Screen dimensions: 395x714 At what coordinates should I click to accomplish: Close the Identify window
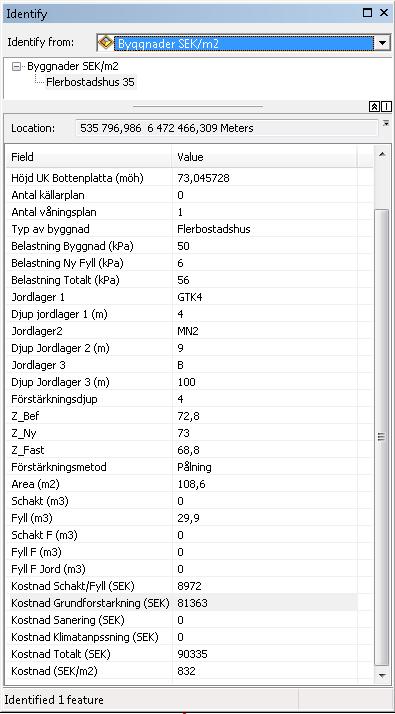[384, 13]
